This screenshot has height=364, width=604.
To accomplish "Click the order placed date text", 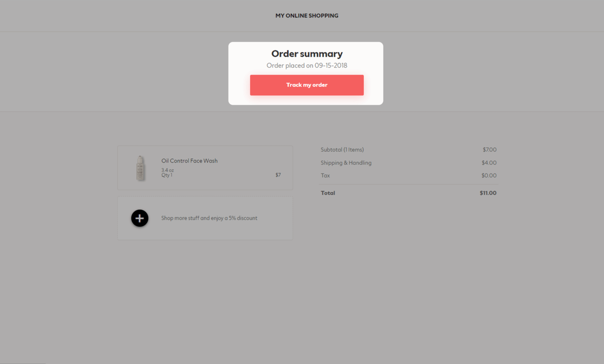I will point(307,66).
